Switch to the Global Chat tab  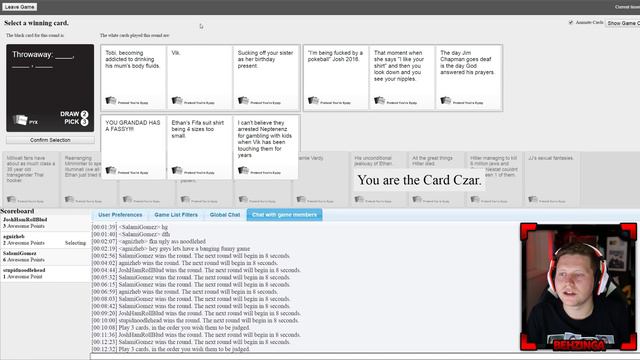click(x=224, y=215)
